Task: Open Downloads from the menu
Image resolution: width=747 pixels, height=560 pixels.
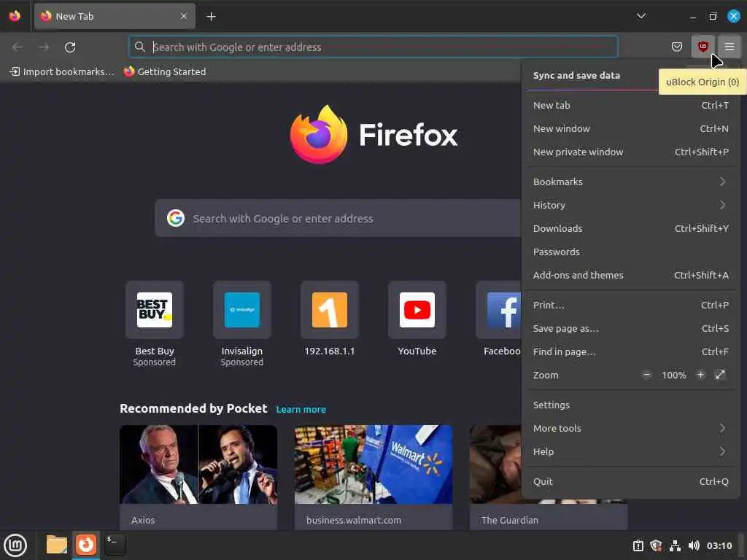Action: pos(631,228)
